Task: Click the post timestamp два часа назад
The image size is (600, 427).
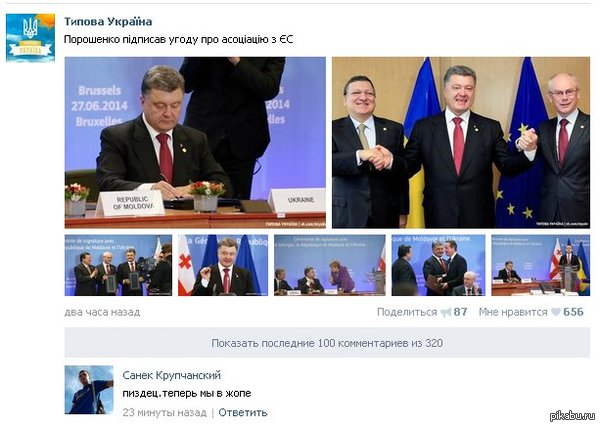Action: pyautogui.click(x=102, y=312)
